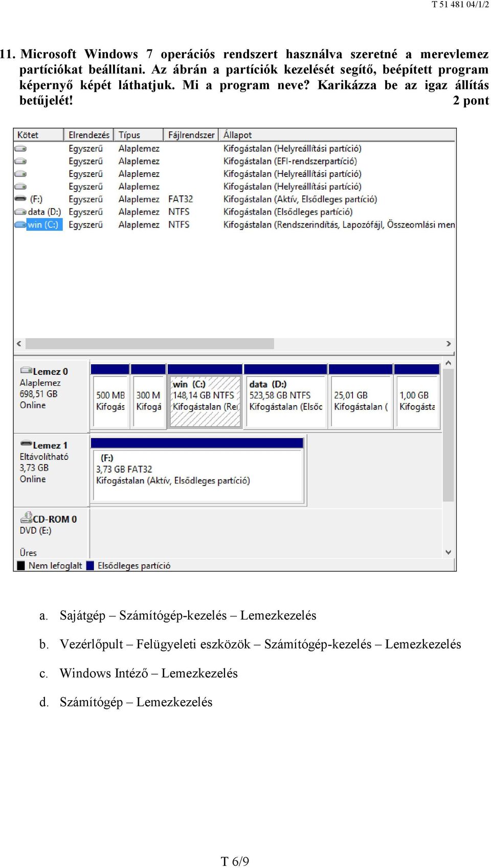Viewport: 491px width, 868px height.
Task: Select the 300 MB partition block
Action: pyautogui.click(x=148, y=396)
